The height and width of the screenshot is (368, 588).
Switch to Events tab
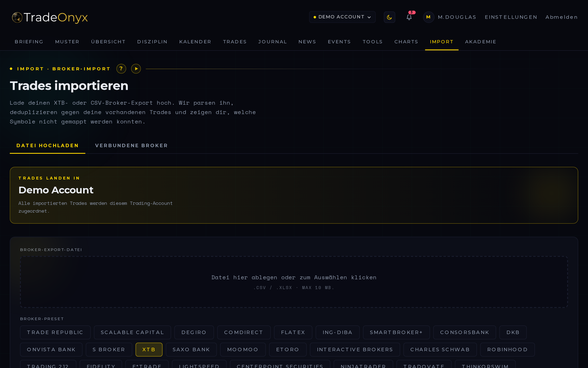pyautogui.click(x=340, y=42)
